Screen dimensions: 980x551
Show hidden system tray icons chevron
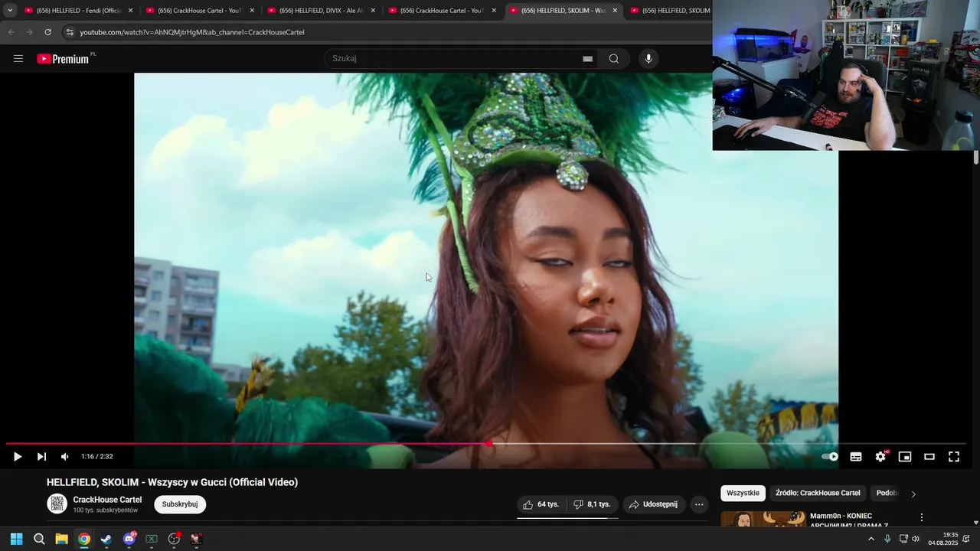tap(871, 539)
